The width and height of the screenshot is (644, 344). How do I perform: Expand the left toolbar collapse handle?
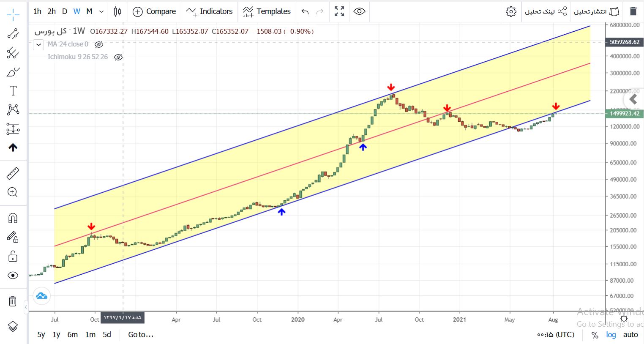coord(26,307)
